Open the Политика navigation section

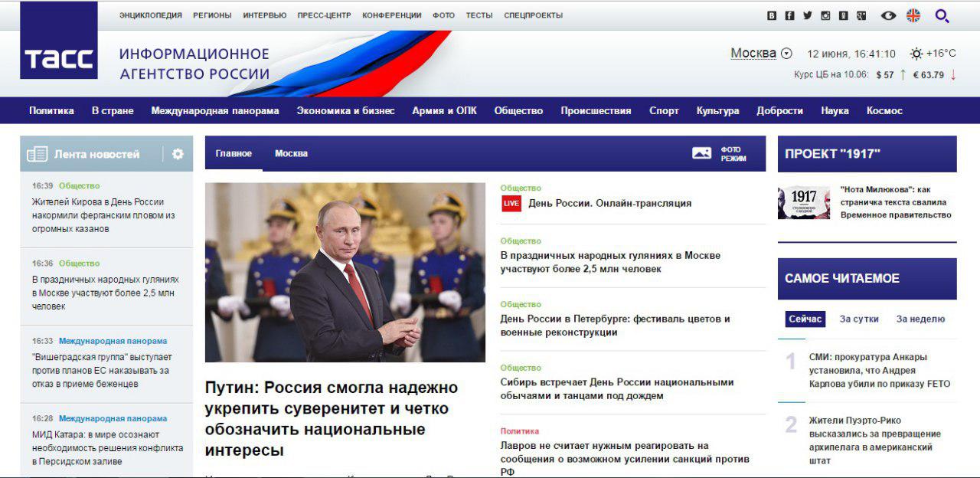[51, 110]
